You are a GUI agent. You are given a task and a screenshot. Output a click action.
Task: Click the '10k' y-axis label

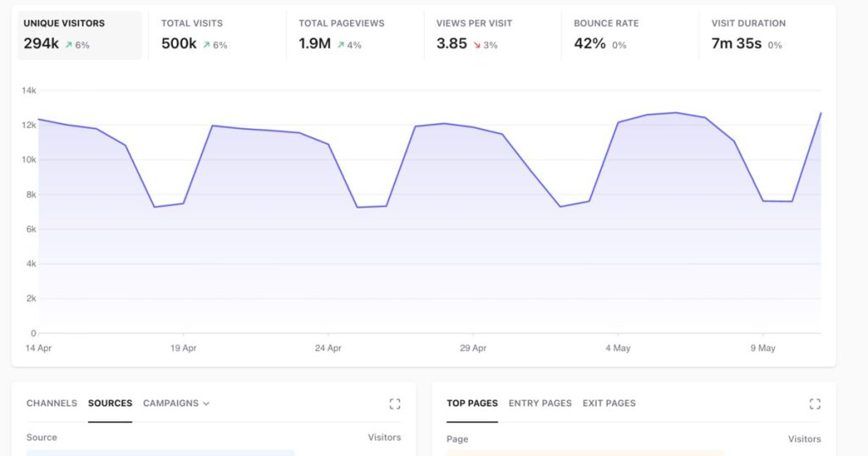coord(29,160)
